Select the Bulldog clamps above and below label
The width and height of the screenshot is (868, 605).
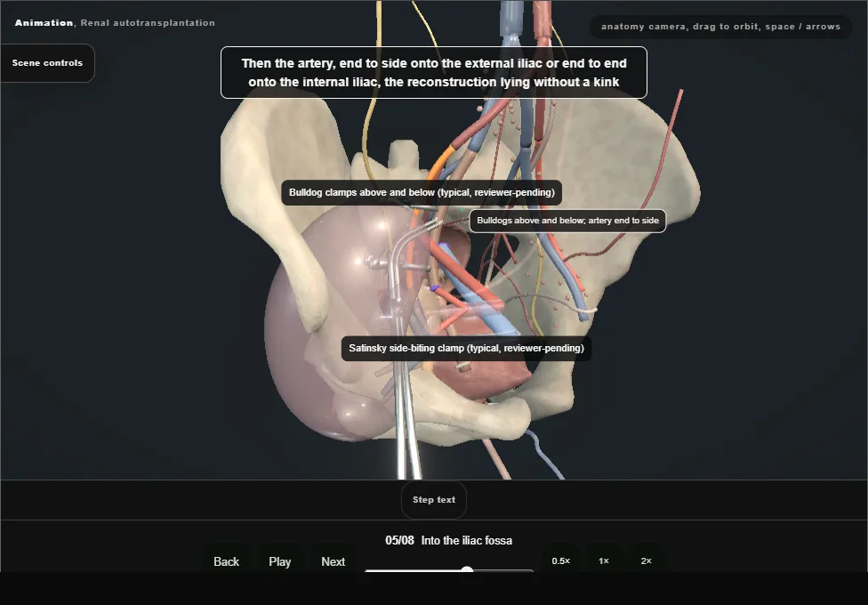422,193
